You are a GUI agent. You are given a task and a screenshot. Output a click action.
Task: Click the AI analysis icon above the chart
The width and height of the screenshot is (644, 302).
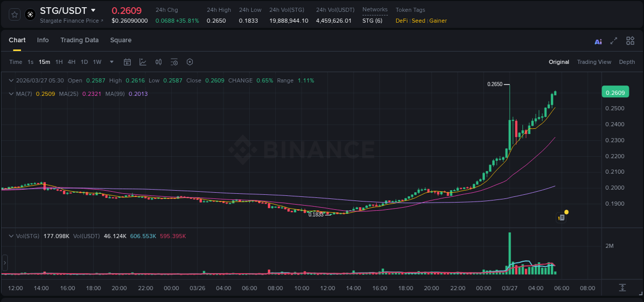pos(598,41)
